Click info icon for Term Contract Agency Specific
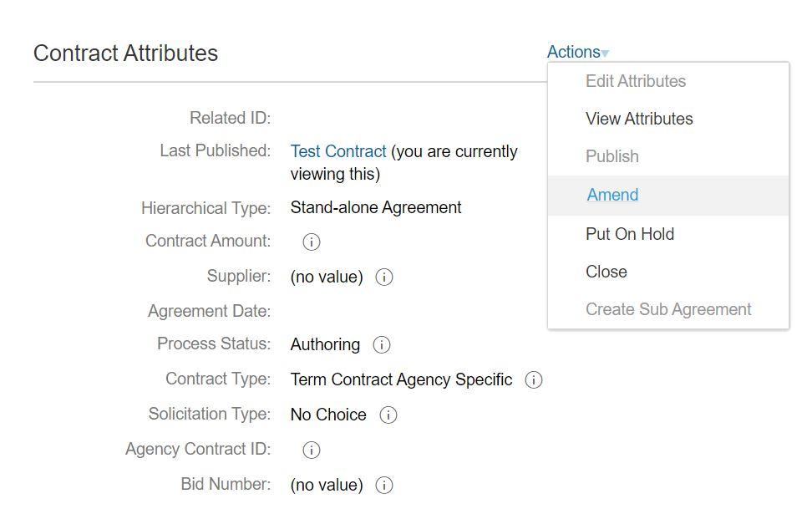812x509 pixels. tap(533, 380)
